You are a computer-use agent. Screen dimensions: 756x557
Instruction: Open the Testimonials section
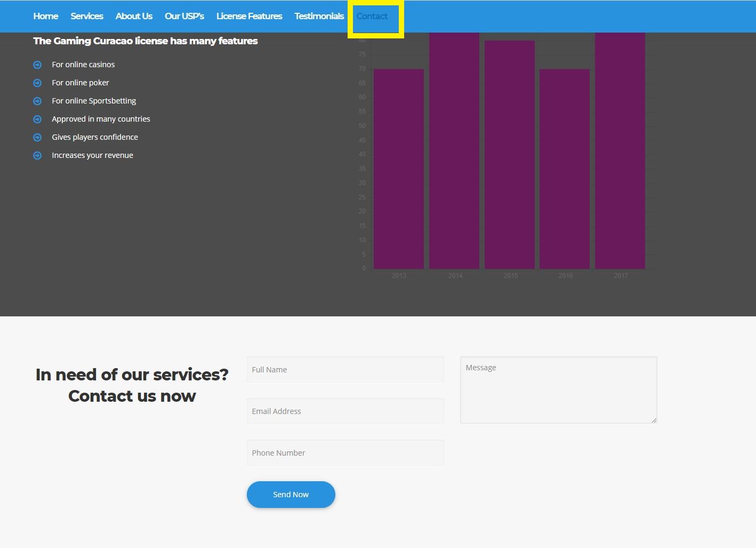tap(319, 17)
